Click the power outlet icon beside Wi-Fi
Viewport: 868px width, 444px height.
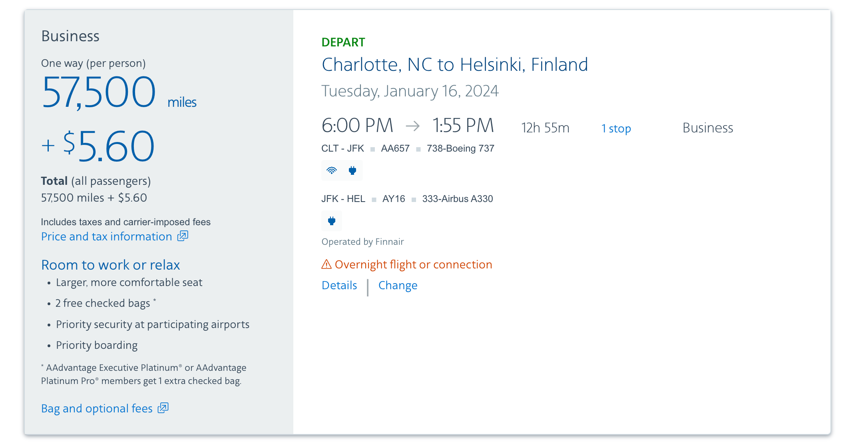click(x=352, y=171)
